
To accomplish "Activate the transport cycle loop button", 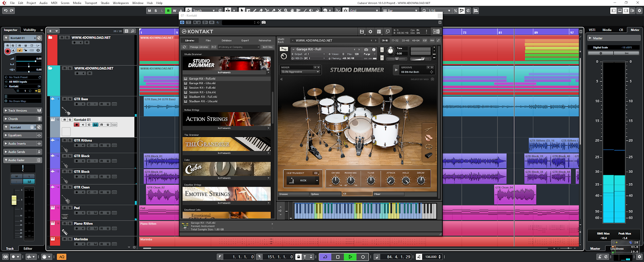I will click(x=325, y=257).
